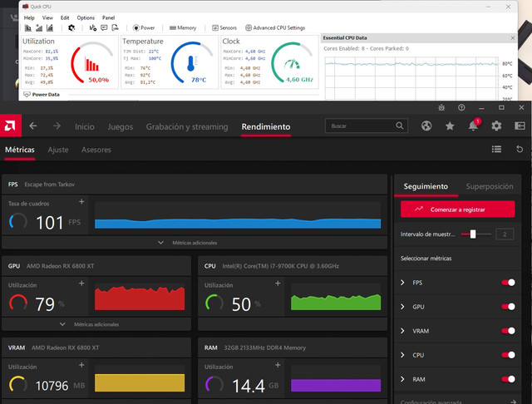The image size is (532, 404).
Task: Switch to the Asesores subtab
Action: (x=96, y=150)
